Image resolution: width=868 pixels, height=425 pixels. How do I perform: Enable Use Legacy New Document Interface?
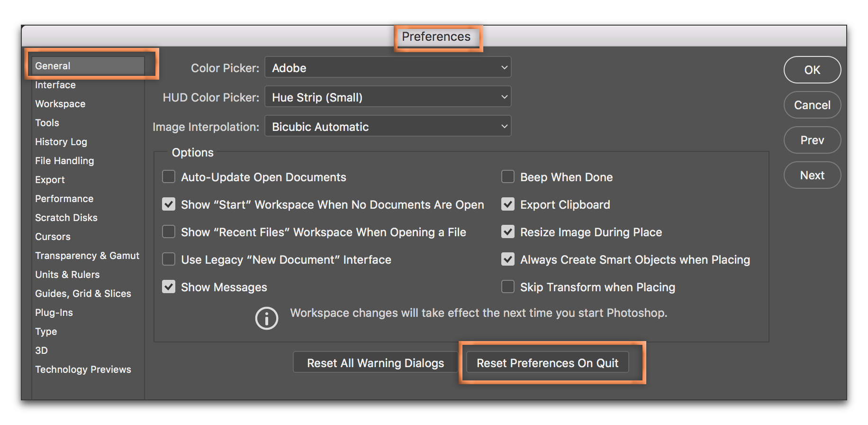169,259
